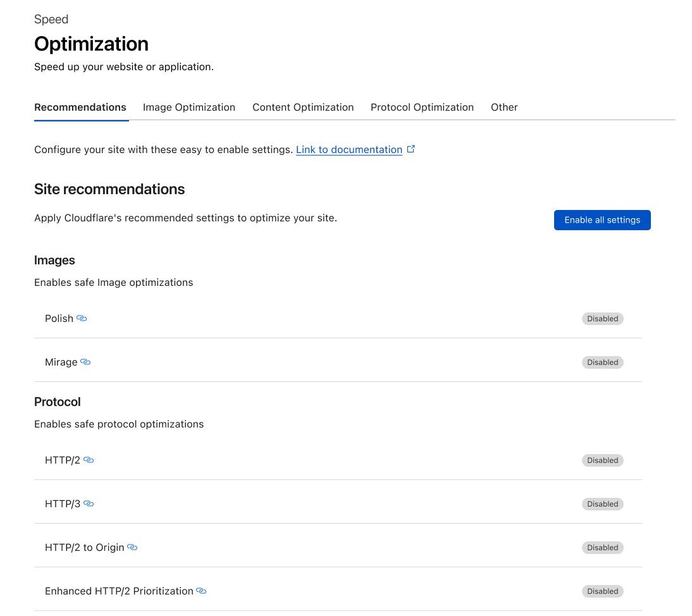Screen dimensions: 692x616
Task: Click the link icon beside Mirage
Action: [85, 362]
